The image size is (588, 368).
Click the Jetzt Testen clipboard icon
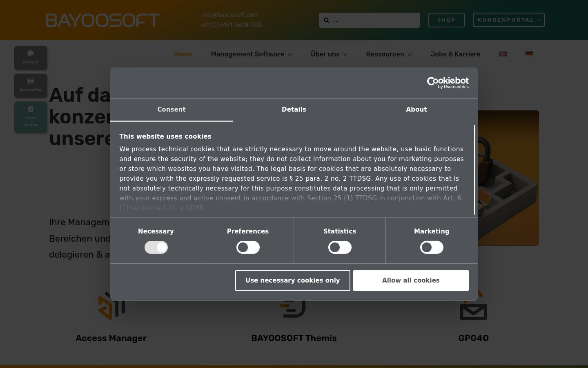coord(31,109)
